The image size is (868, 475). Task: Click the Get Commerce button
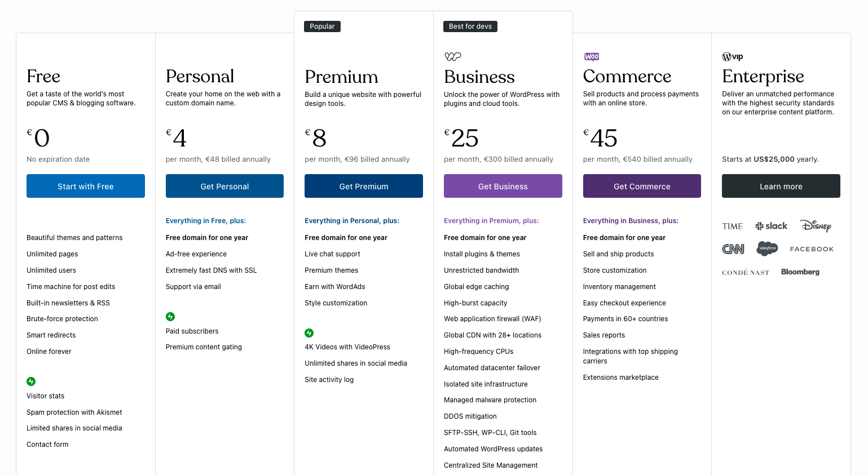(642, 187)
